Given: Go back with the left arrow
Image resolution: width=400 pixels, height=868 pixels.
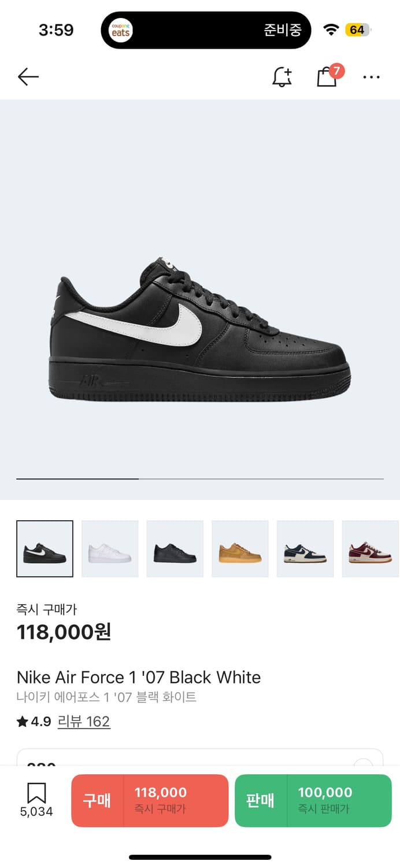Looking at the screenshot, I should point(28,76).
